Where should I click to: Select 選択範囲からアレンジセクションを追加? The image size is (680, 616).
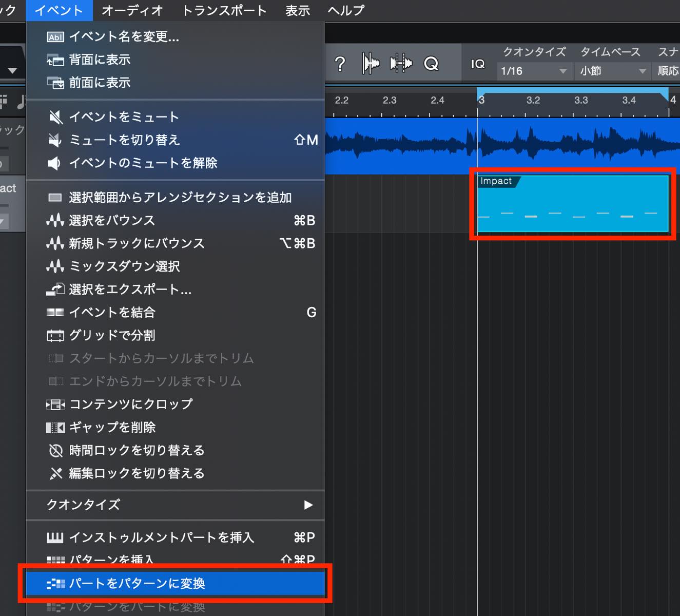pos(175,198)
